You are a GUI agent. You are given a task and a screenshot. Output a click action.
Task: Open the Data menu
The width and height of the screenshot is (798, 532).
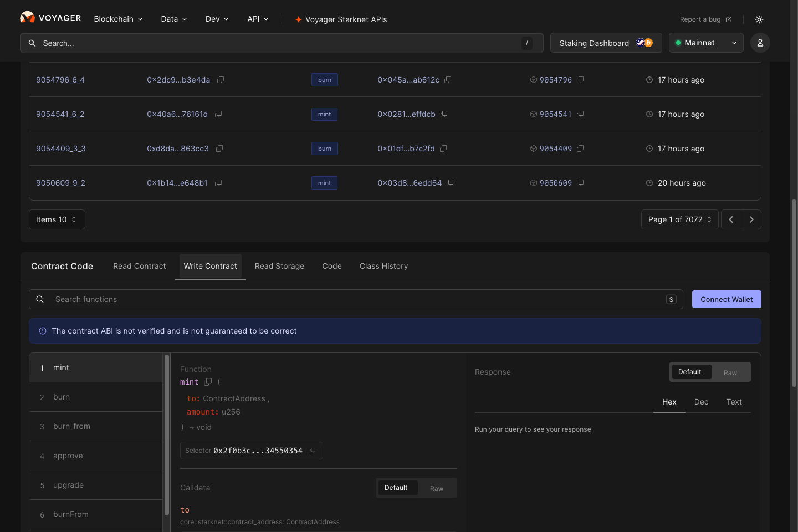point(174,19)
